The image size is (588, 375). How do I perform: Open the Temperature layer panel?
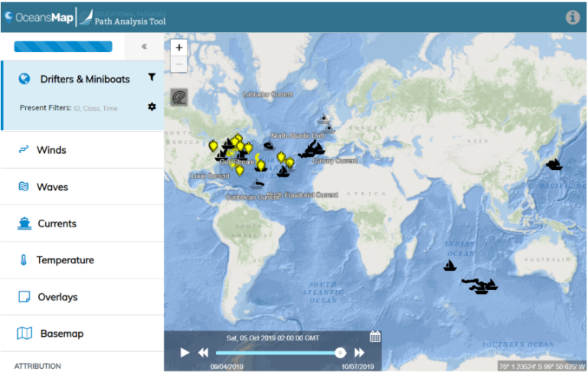click(83, 260)
